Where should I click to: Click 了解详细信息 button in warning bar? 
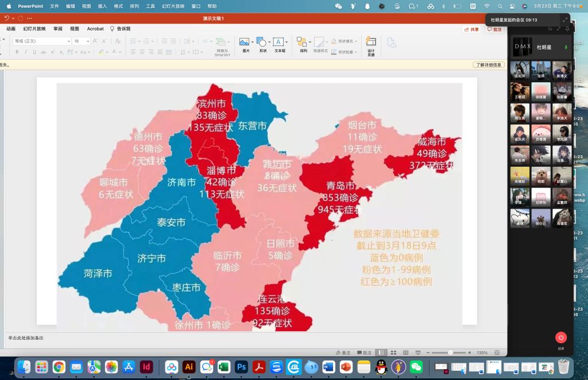489,65
